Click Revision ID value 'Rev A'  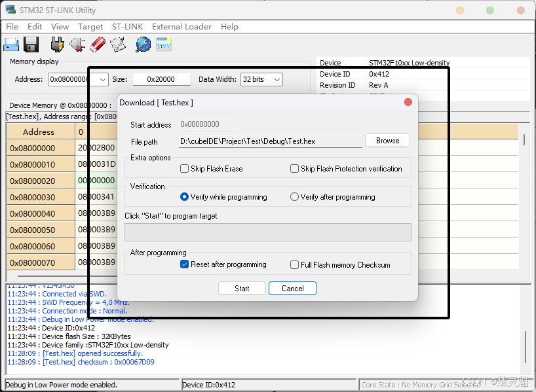(379, 85)
